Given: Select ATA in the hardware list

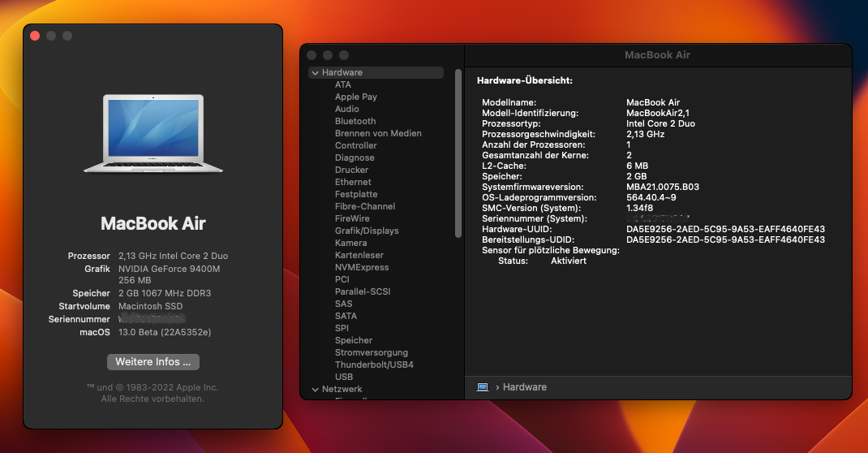Looking at the screenshot, I should coord(342,84).
